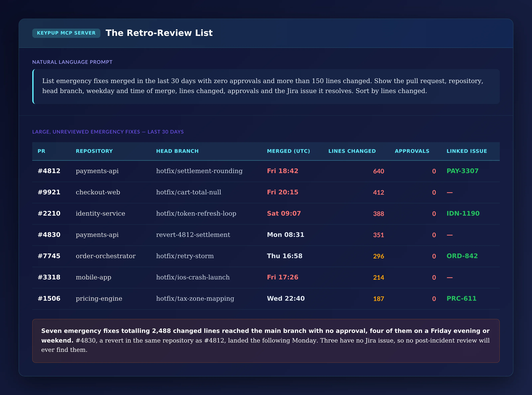Click the Approvals column header
Screen dimensions: 532x395
(x=412, y=151)
